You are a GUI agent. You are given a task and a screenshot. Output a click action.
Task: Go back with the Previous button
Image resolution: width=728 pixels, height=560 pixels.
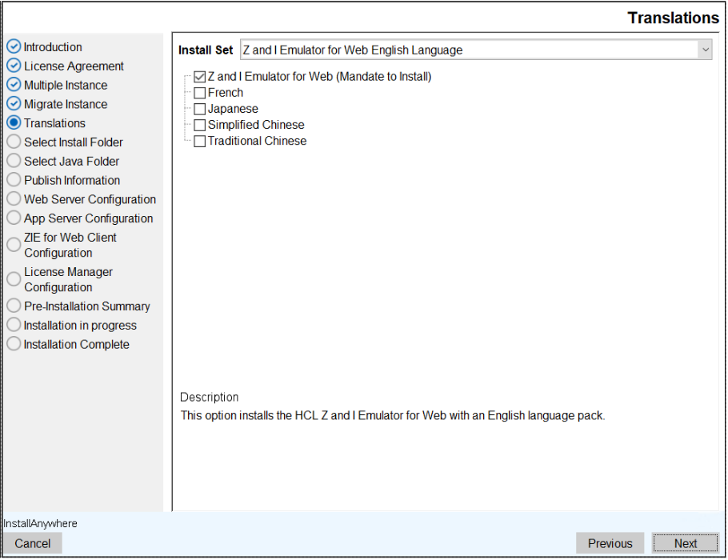point(610,543)
